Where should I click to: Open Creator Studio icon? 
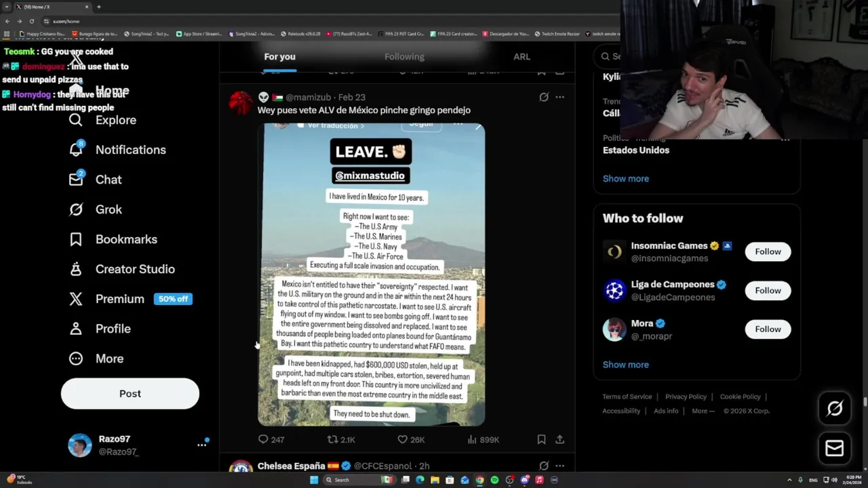[76, 269]
